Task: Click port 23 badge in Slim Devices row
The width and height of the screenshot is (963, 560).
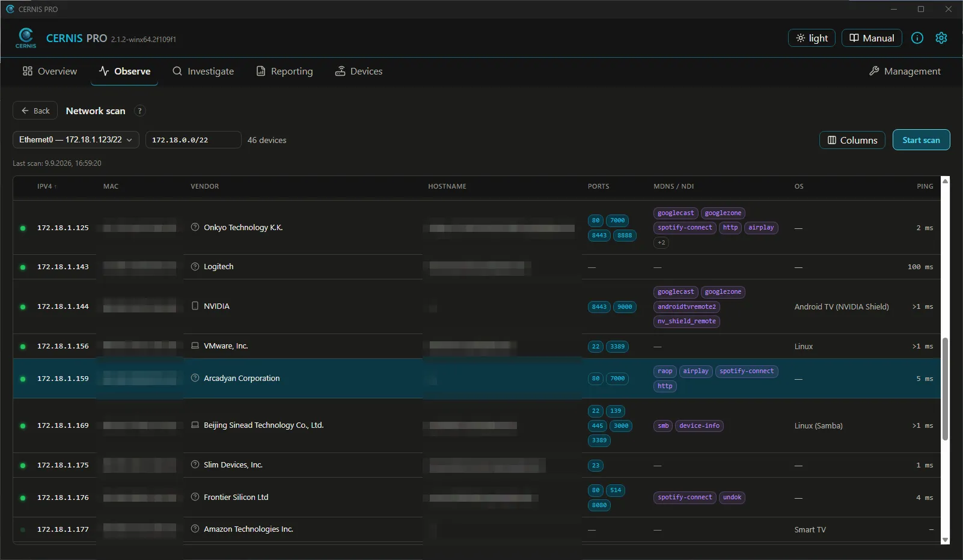Action: [596, 466]
